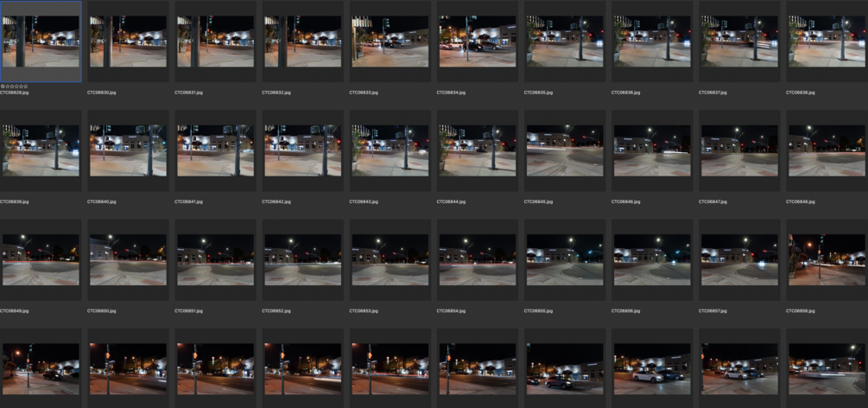Viewport: 868px width, 408px height.
Task: Open the CTC06832.jpg thumbnail
Action: click(303, 41)
